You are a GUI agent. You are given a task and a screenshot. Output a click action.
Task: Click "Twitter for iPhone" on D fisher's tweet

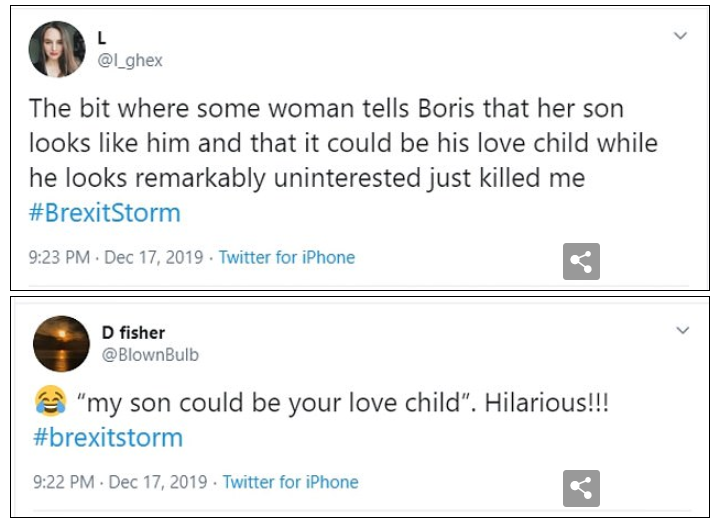(x=290, y=482)
